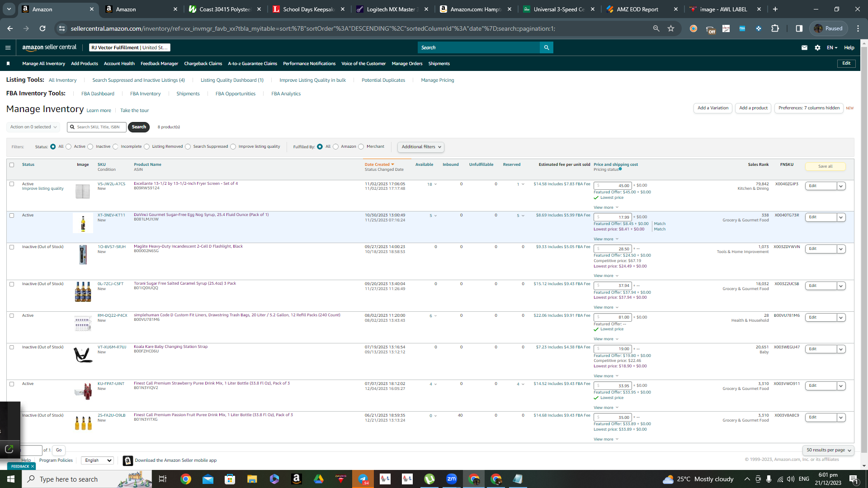Screen dimensions: 868x488
Task: Switch to the AMZ EOD Report tab
Action: coord(642,9)
